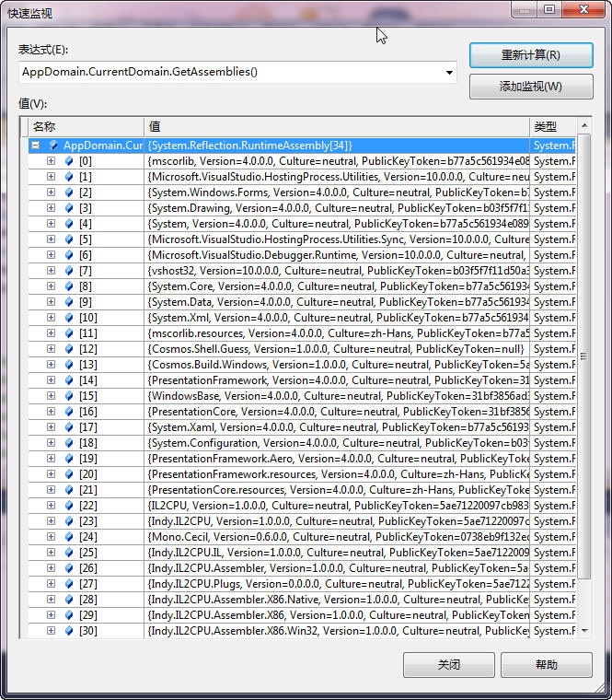Click the blue object icon on row [15]
The width and height of the screenshot is (612, 700).
click(69, 396)
